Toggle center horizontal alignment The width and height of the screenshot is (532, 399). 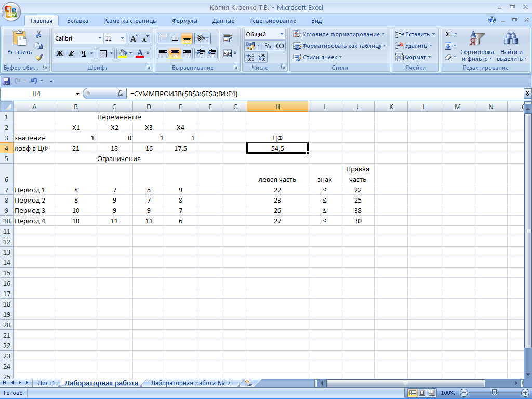(x=175, y=54)
